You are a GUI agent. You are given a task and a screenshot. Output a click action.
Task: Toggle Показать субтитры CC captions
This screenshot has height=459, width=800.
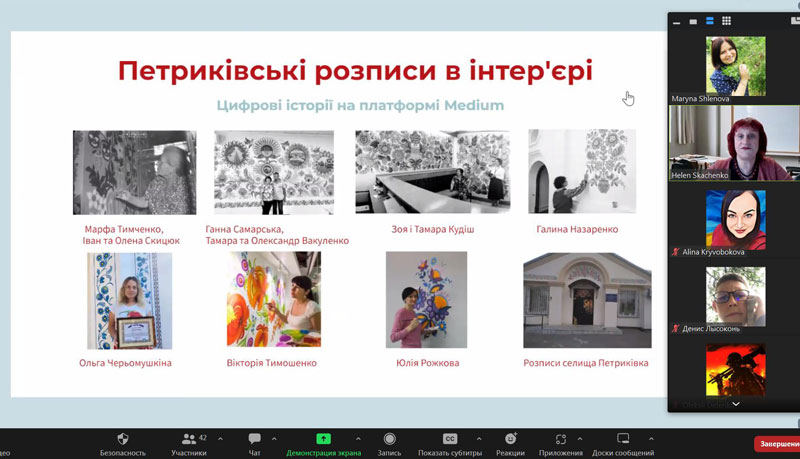[x=450, y=439]
